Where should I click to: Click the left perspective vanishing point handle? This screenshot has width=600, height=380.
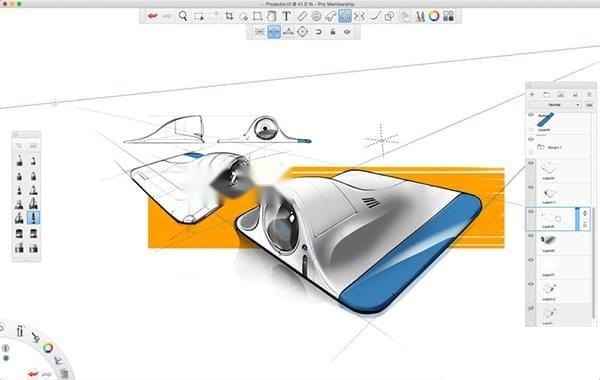pyautogui.click(x=55, y=103)
